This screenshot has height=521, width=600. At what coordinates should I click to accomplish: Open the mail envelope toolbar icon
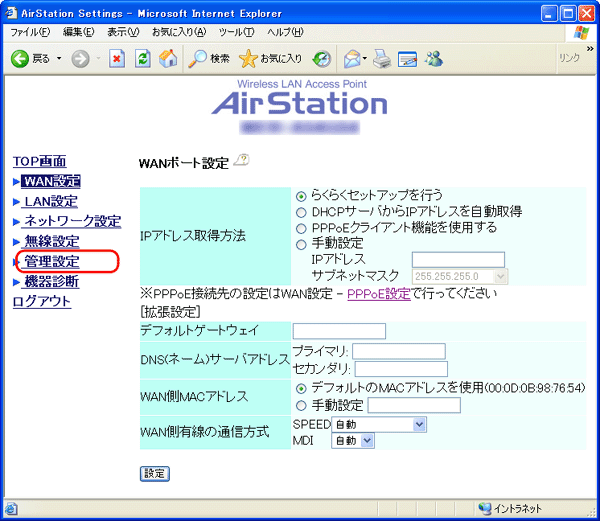point(352,59)
